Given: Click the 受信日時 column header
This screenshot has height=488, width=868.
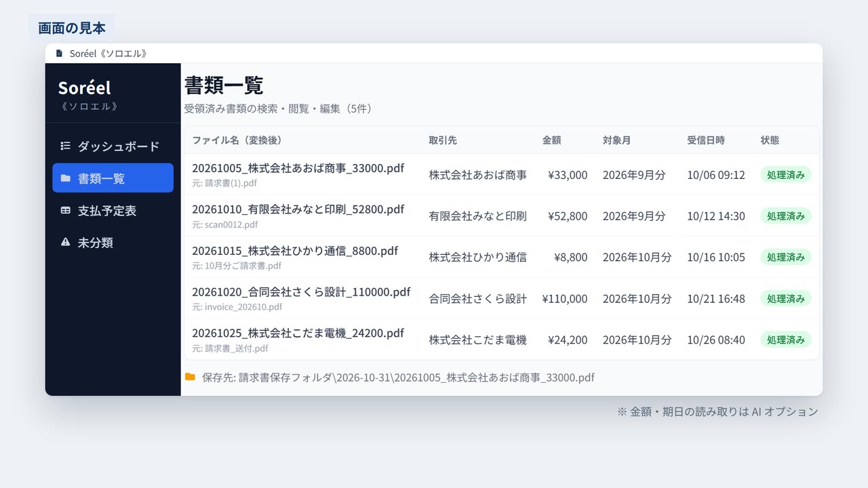Looking at the screenshot, I should pyautogui.click(x=706, y=140).
